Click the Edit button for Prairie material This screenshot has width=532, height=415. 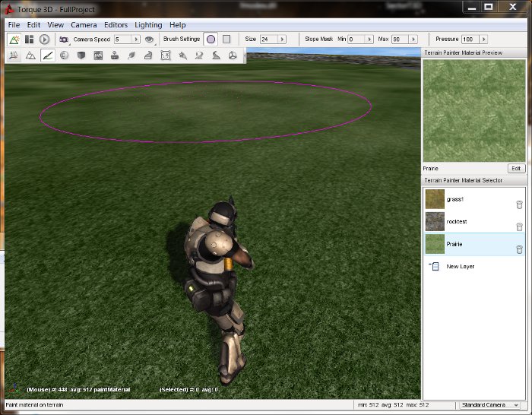coord(516,168)
